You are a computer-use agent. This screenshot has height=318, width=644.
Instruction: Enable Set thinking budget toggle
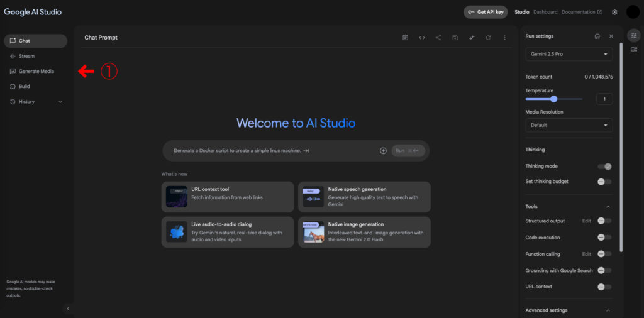click(604, 182)
